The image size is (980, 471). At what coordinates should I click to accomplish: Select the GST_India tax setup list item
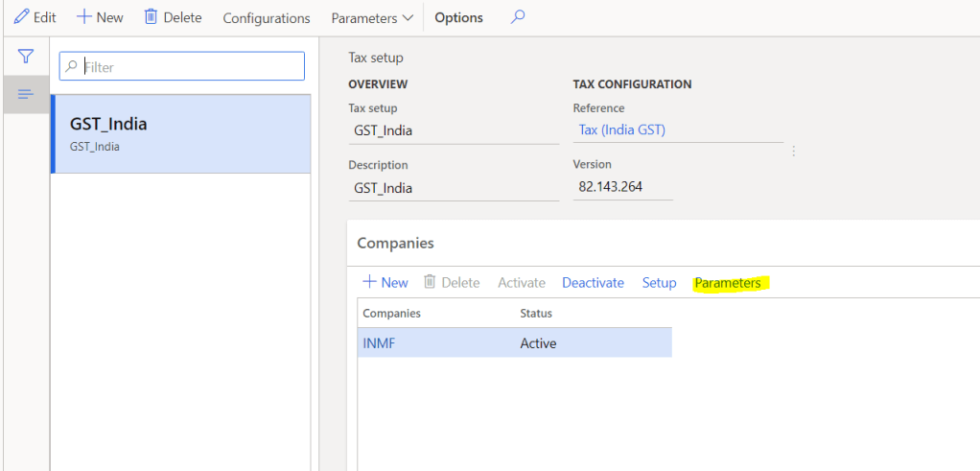pyautogui.click(x=180, y=133)
